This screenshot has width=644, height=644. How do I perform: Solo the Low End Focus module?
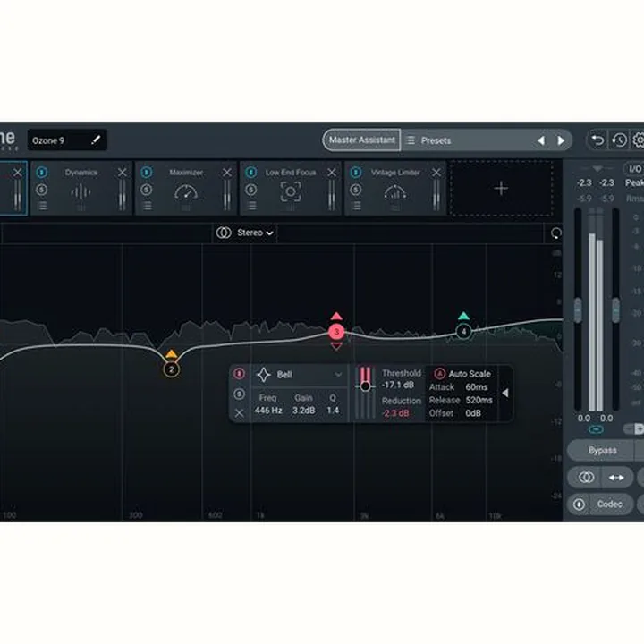251,190
